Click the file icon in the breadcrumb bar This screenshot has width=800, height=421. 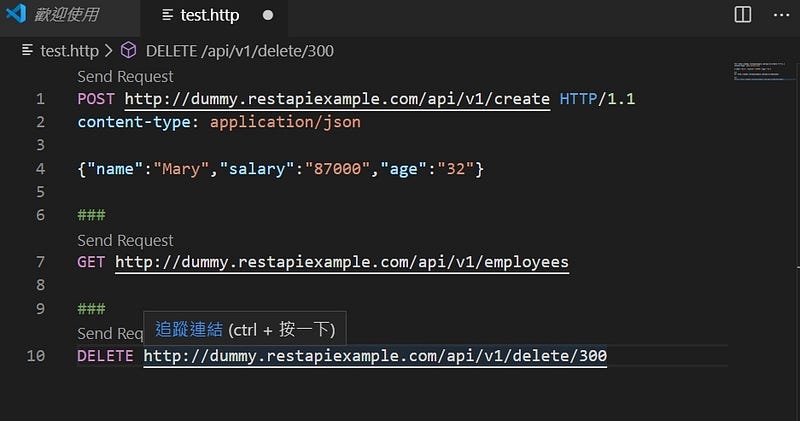pos(27,50)
